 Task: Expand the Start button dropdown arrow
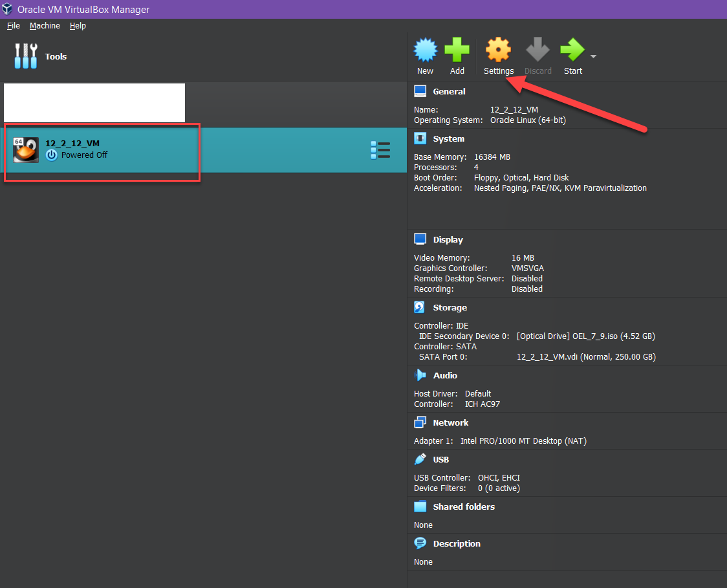(x=593, y=56)
